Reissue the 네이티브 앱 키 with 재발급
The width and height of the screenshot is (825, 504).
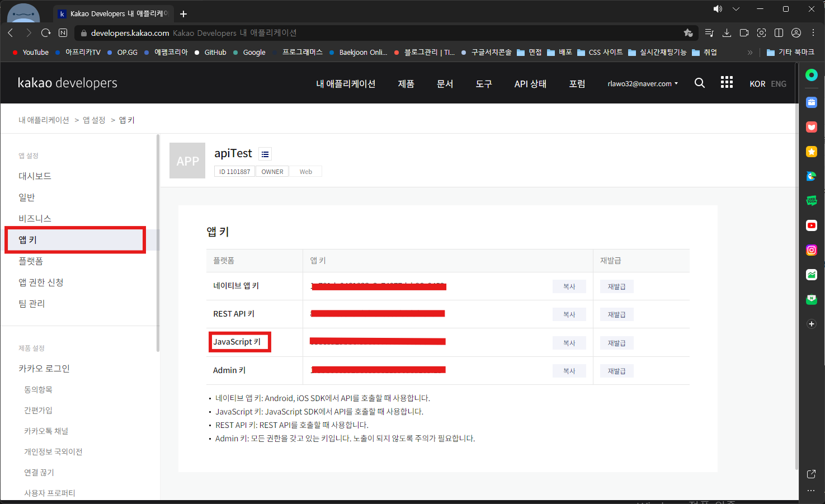[x=617, y=286]
